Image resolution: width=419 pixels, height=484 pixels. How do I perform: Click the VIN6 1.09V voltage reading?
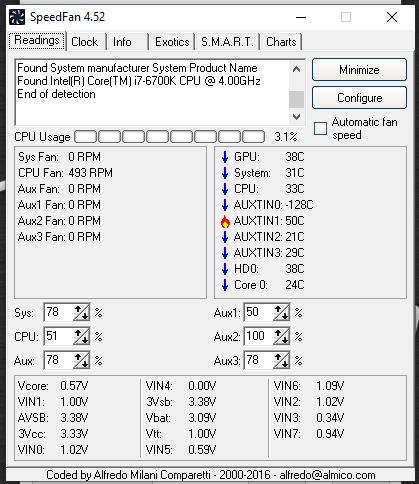[309, 386]
